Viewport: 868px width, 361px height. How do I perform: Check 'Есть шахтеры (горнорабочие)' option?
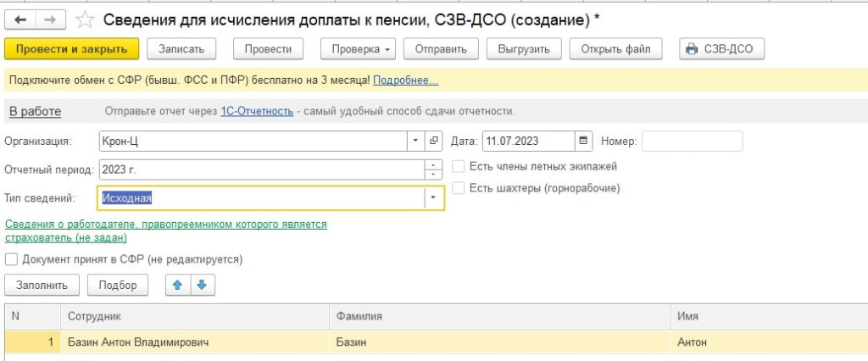[x=459, y=188]
